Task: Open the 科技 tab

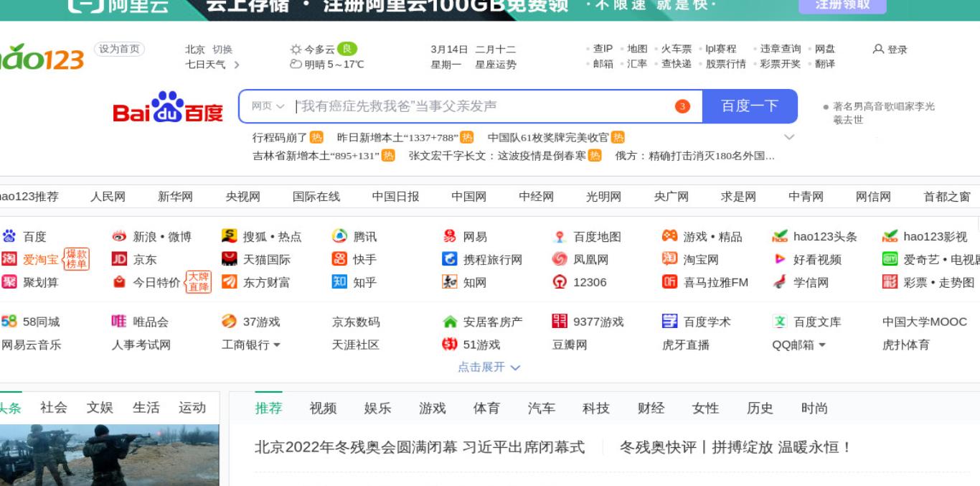Action: 596,408
